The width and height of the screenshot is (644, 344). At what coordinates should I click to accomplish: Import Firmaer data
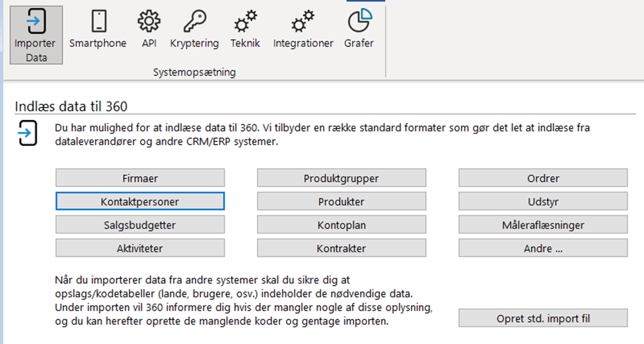140,178
